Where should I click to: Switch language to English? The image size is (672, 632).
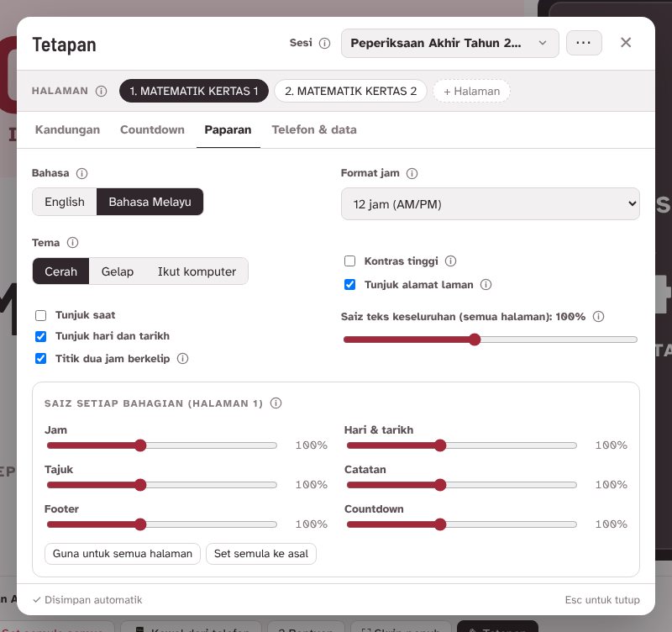65,202
